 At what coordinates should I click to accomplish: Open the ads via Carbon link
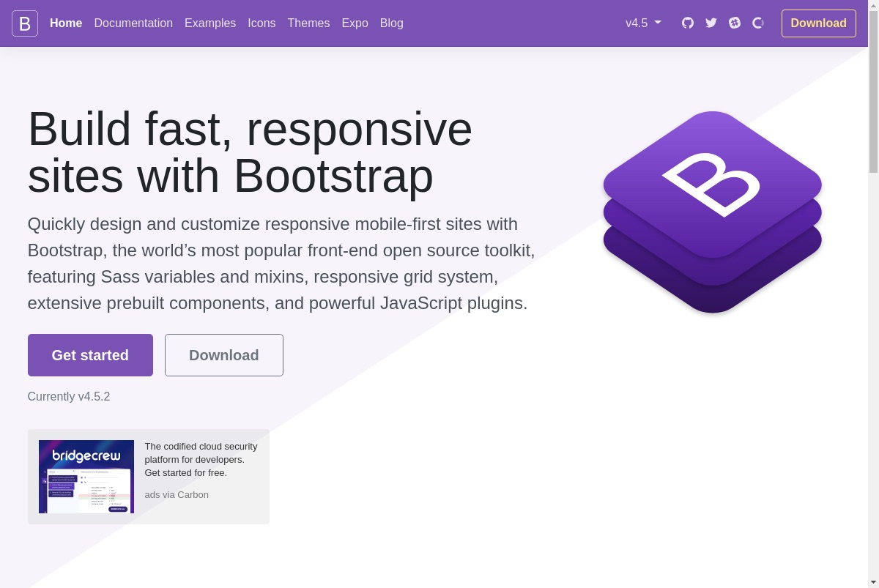tap(177, 495)
